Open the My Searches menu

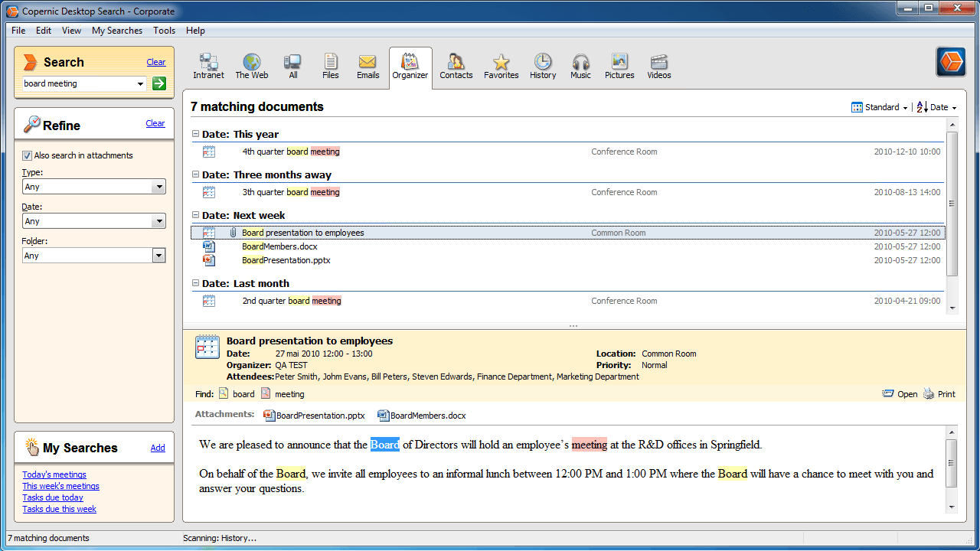[116, 31]
